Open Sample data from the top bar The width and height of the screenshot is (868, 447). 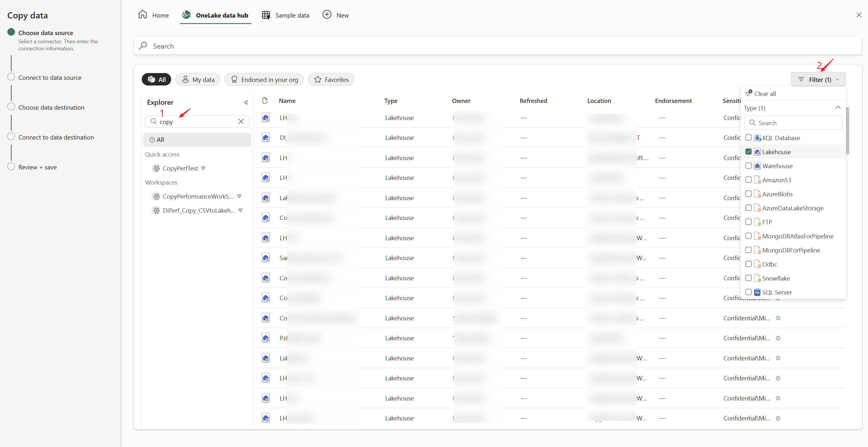(266, 14)
